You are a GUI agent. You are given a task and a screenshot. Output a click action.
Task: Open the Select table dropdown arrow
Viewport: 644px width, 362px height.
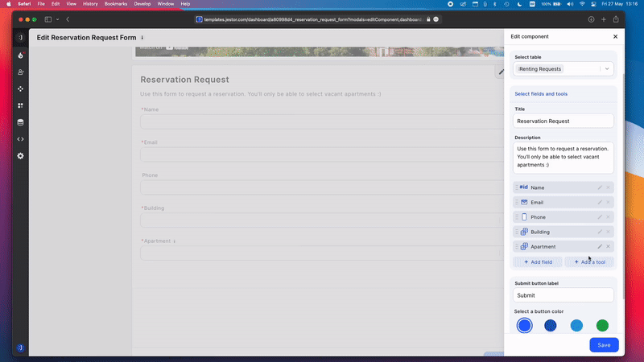pos(607,69)
